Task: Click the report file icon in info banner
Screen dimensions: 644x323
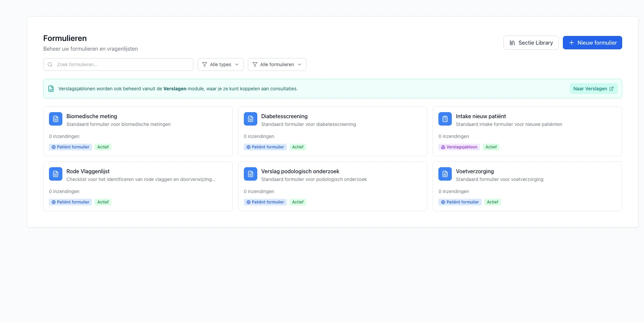Action: tap(51, 89)
